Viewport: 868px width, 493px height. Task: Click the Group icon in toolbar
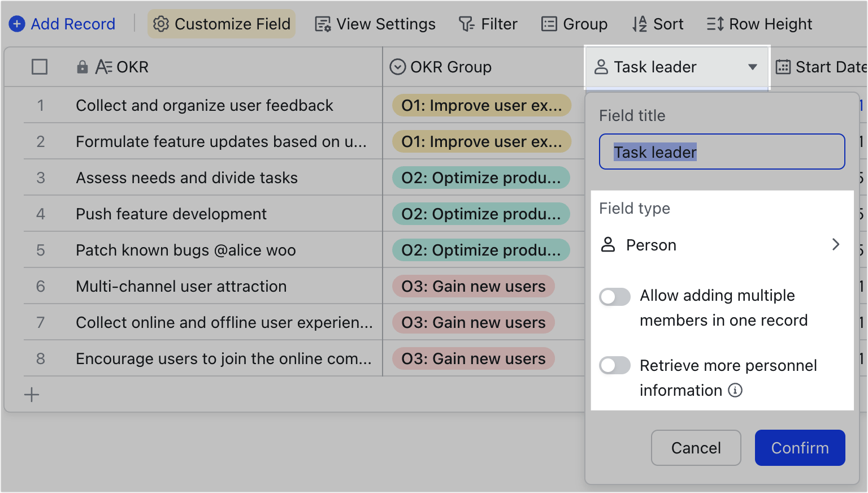(549, 24)
